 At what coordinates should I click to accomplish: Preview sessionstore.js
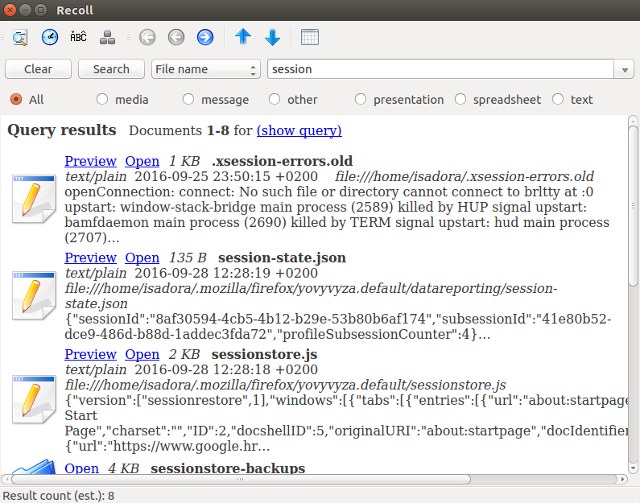click(91, 354)
